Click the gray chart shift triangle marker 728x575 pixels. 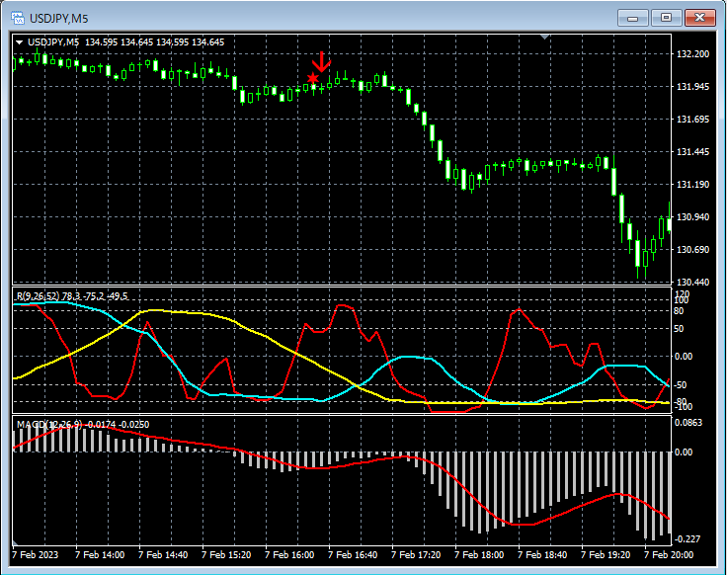(544, 38)
